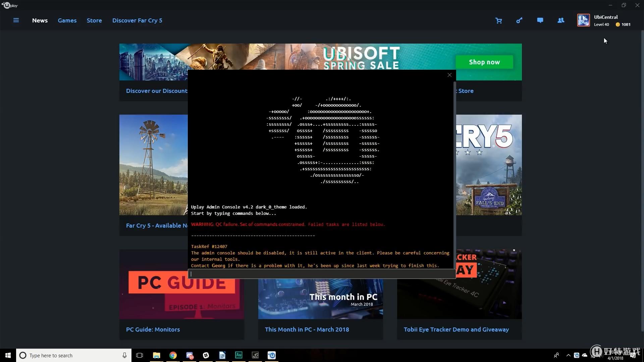Switch to the News tab
Image resolution: width=644 pixels, height=362 pixels.
click(x=40, y=20)
